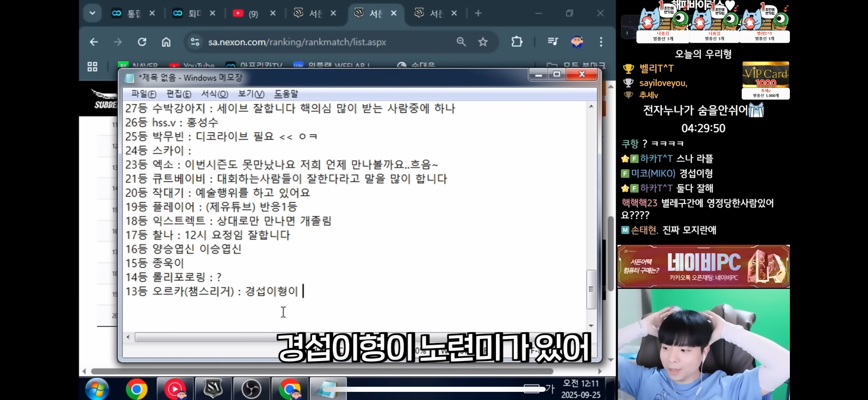Click the sa.nexon.com address field

(x=297, y=42)
